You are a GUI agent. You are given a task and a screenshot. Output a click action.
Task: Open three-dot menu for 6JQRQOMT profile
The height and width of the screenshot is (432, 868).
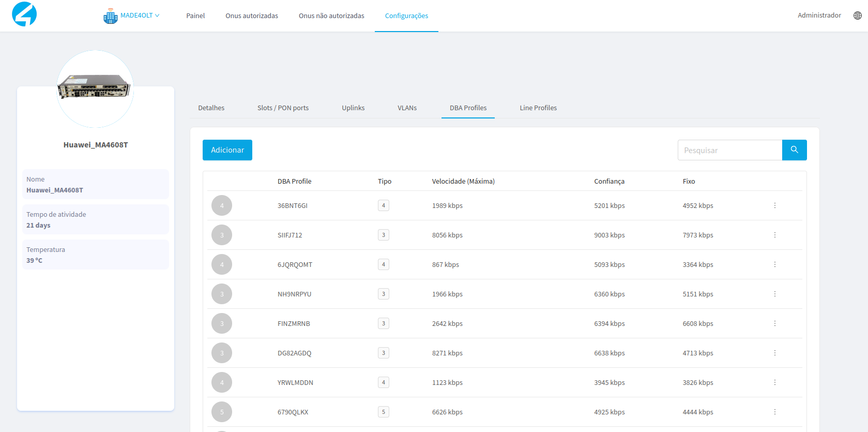tap(774, 264)
